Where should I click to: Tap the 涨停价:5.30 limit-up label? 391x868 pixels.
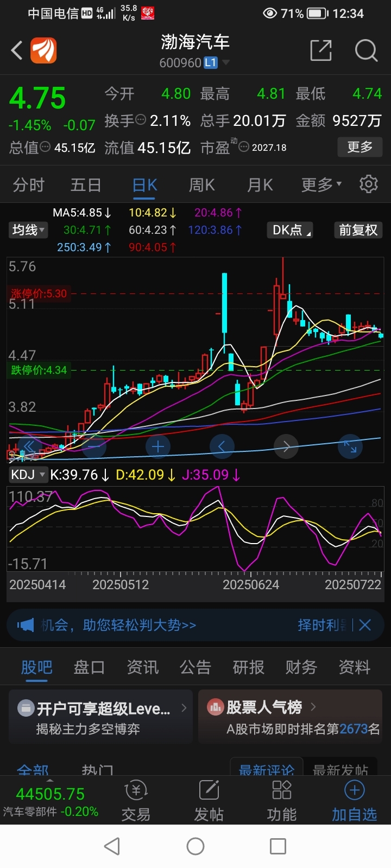point(39,293)
